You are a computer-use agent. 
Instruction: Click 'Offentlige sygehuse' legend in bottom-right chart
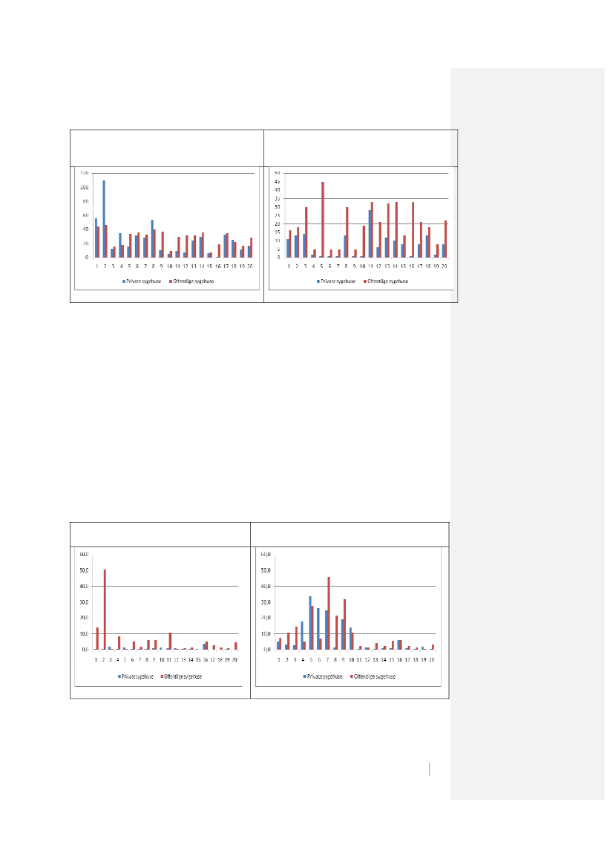373,676
